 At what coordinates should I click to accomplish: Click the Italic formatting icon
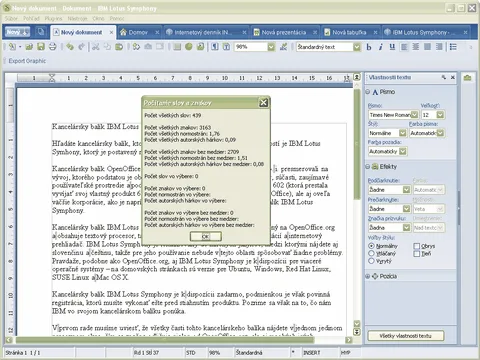(x=380, y=47)
